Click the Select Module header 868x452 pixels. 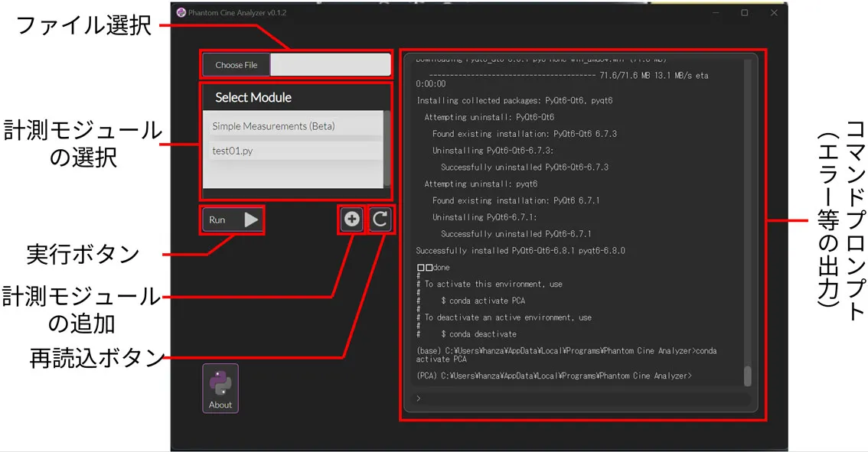click(253, 98)
